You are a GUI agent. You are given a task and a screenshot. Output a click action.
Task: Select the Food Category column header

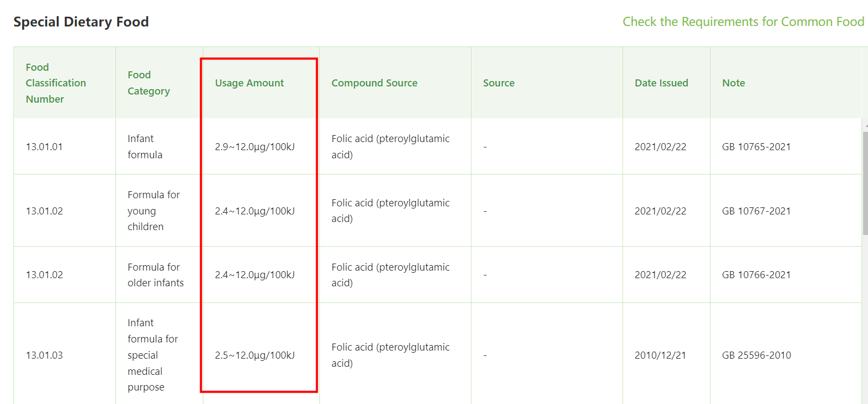pyautogui.click(x=148, y=83)
